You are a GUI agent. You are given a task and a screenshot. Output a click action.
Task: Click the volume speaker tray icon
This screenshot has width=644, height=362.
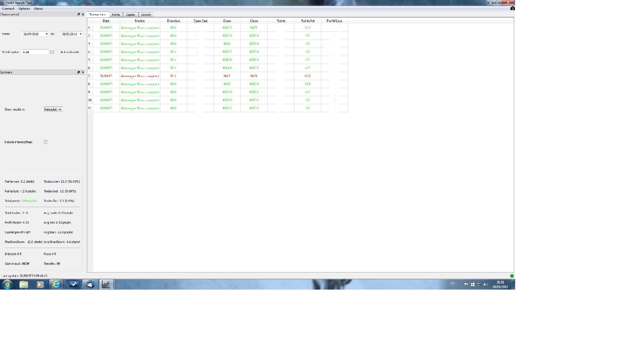click(485, 285)
